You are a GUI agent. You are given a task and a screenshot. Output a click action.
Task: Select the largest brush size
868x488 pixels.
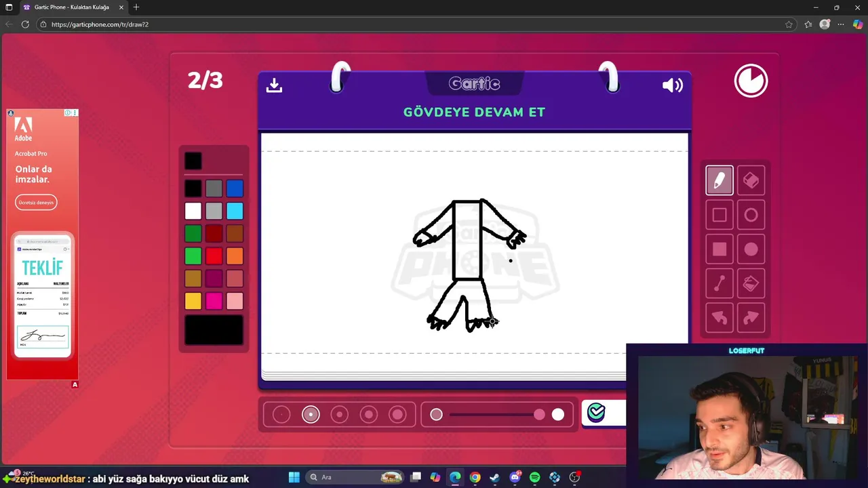pos(397,414)
